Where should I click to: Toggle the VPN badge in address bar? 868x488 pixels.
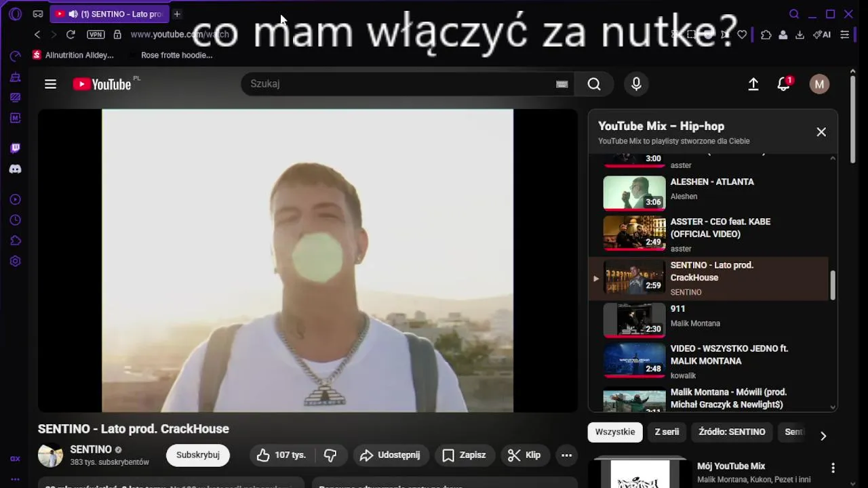click(x=96, y=35)
